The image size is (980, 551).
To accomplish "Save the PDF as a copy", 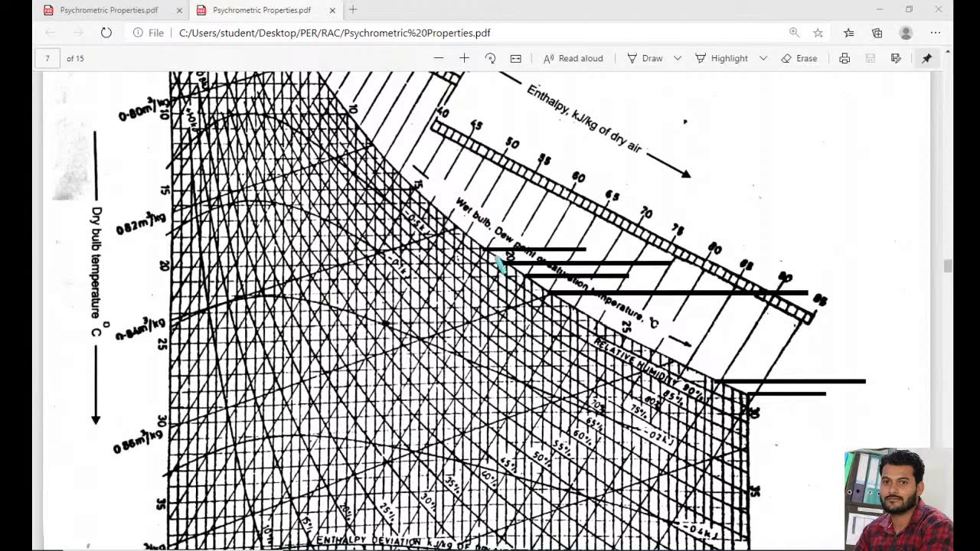I will [896, 58].
